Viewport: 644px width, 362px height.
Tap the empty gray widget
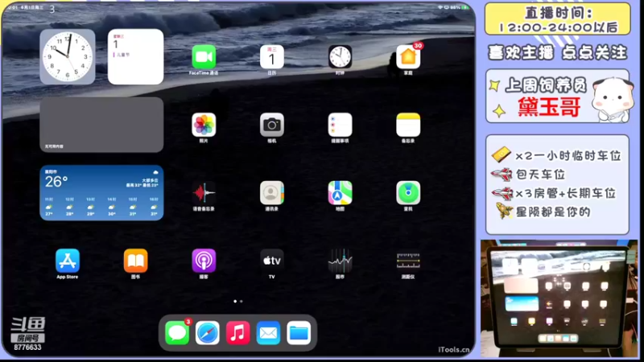point(101,125)
